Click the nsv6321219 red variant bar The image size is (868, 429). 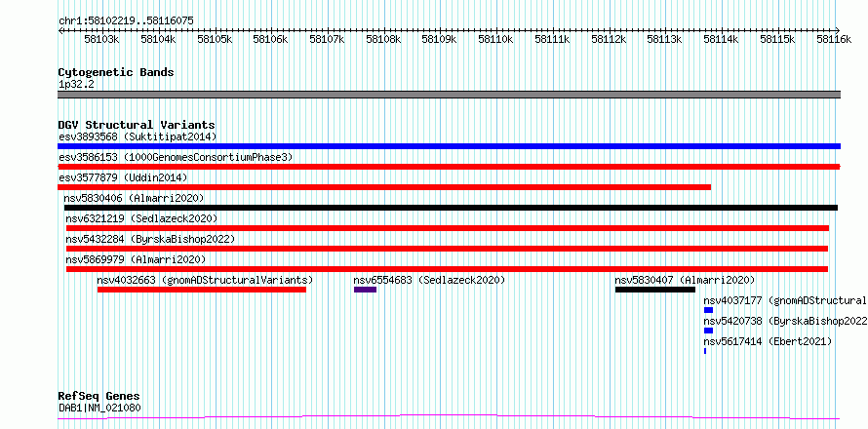448,228
